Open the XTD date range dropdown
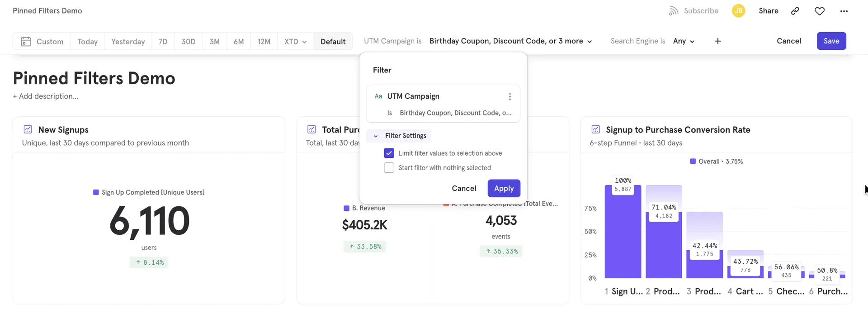The width and height of the screenshot is (868, 314). [x=295, y=42]
